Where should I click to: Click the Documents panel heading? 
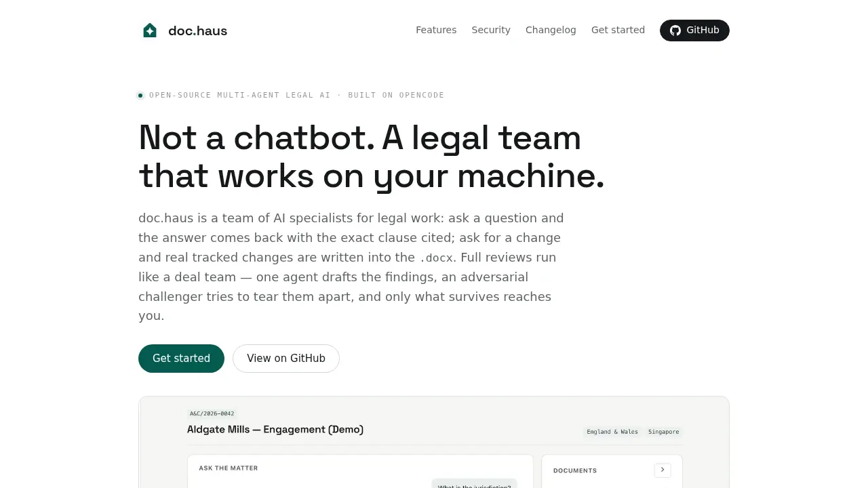pyautogui.click(x=575, y=470)
